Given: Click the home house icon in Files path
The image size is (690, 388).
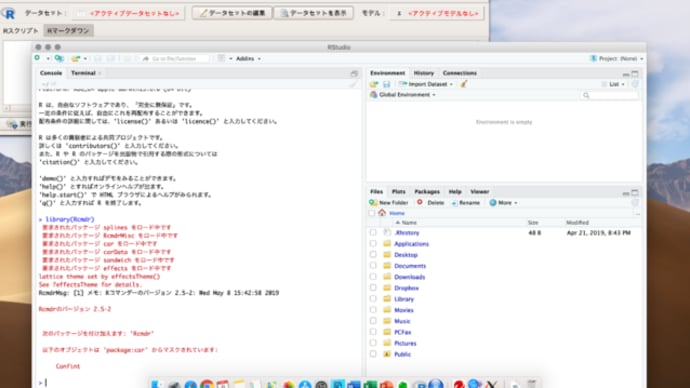Looking at the screenshot, I should [x=382, y=213].
